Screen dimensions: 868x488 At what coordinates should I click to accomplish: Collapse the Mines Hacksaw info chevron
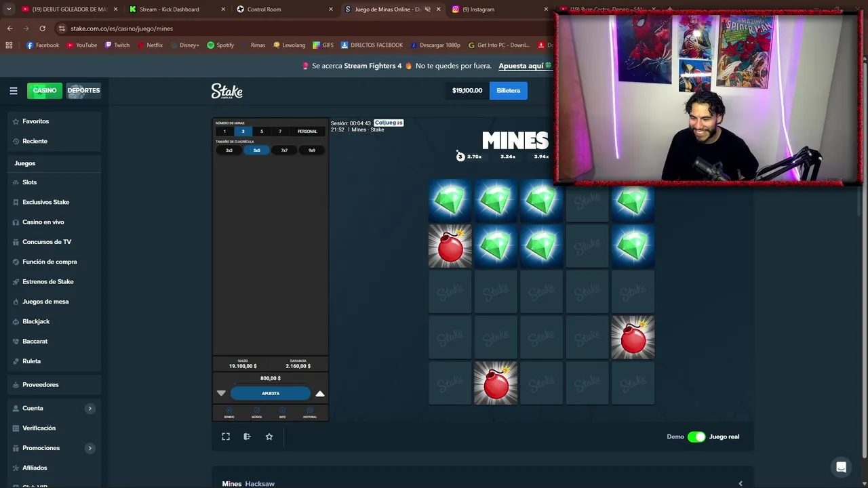(741, 483)
